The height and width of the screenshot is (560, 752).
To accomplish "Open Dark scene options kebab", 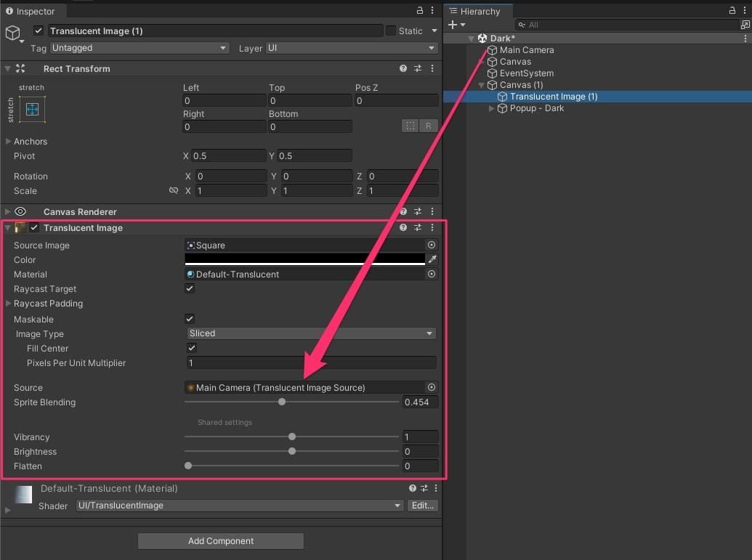I will [745, 38].
